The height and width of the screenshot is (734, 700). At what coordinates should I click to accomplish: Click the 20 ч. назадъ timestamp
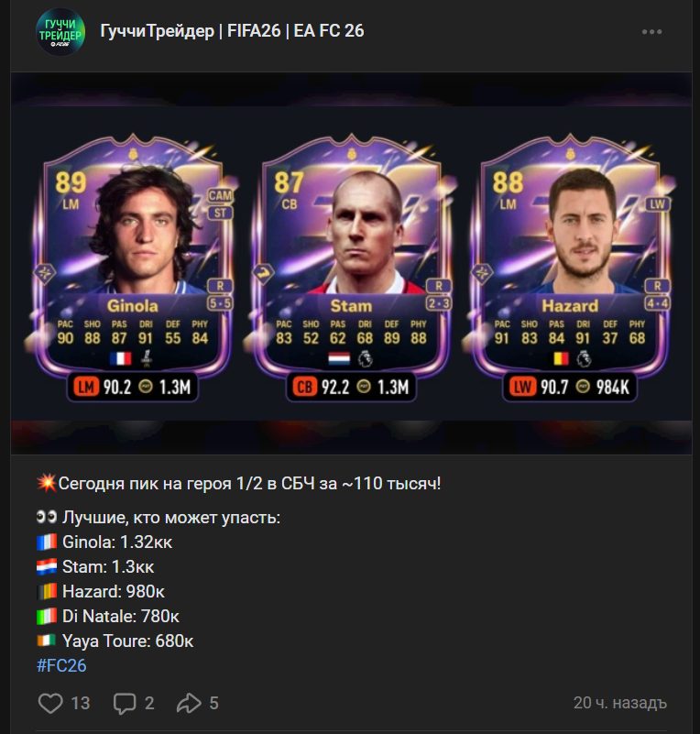pyautogui.click(x=620, y=703)
